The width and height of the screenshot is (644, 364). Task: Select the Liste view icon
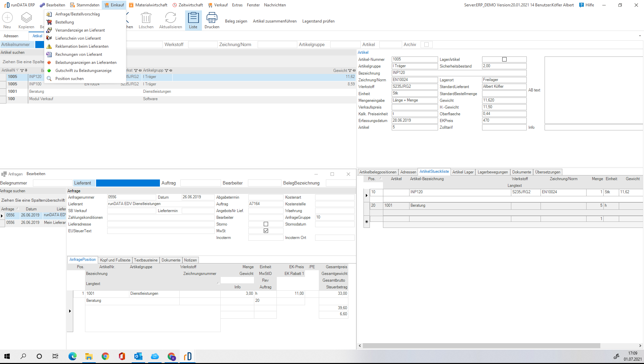pyautogui.click(x=193, y=17)
